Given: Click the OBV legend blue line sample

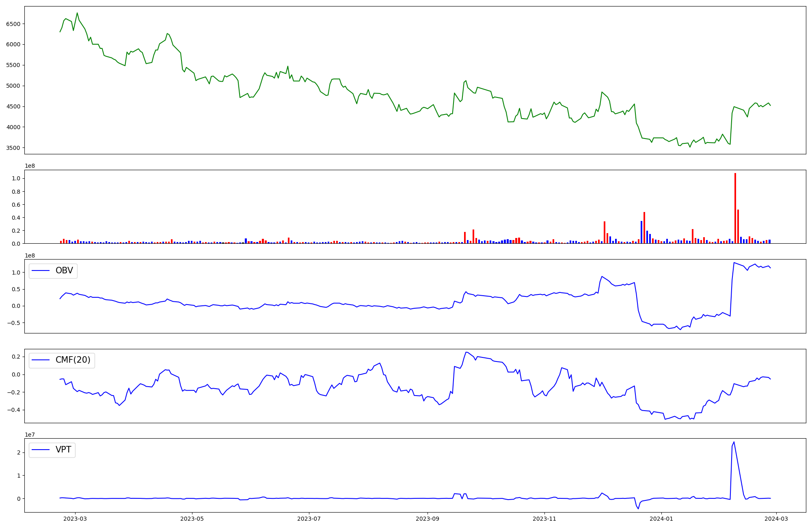Looking at the screenshot, I should [41, 270].
